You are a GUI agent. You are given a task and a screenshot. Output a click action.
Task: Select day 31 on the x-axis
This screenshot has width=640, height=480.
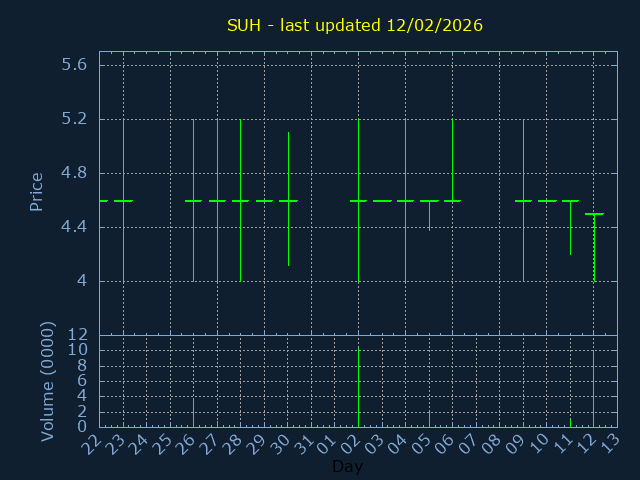pos(304,445)
